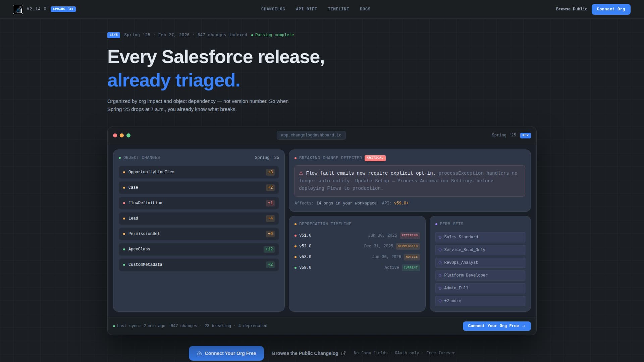Click the NEW badge next to Spring '25

526,135
